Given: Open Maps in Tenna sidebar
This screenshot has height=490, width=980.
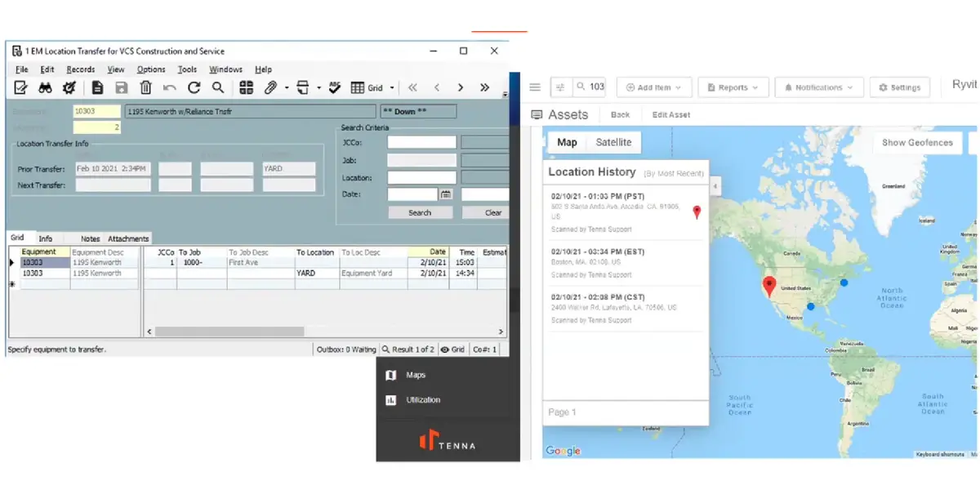Looking at the screenshot, I should [416, 375].
